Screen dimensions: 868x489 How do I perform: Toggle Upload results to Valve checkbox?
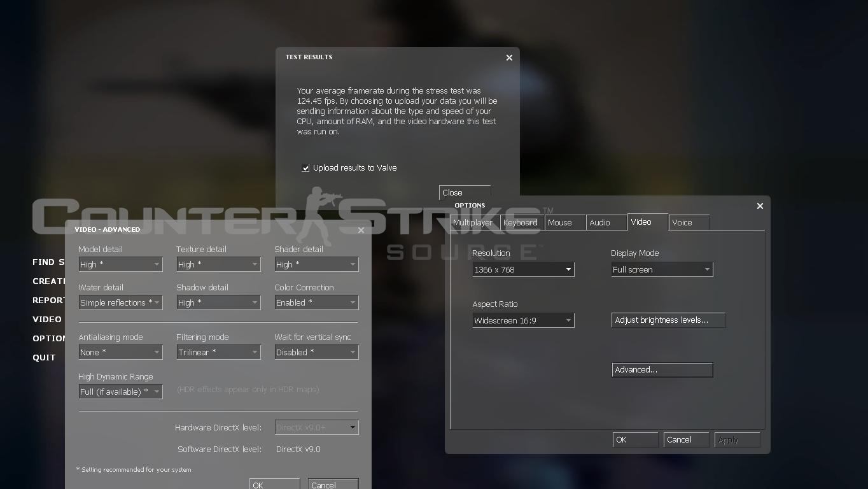tap(305, 168)
